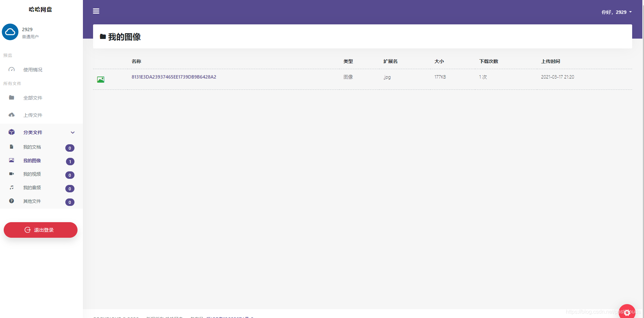Select 分类文件 menu label

(x=33, y=132)
